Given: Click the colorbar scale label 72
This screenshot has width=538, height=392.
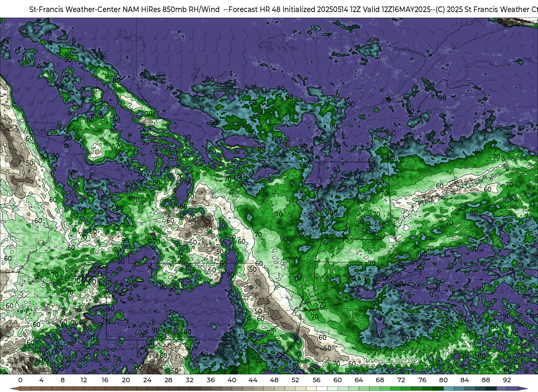Looking at the screenshot, I should tap(401, 380).
